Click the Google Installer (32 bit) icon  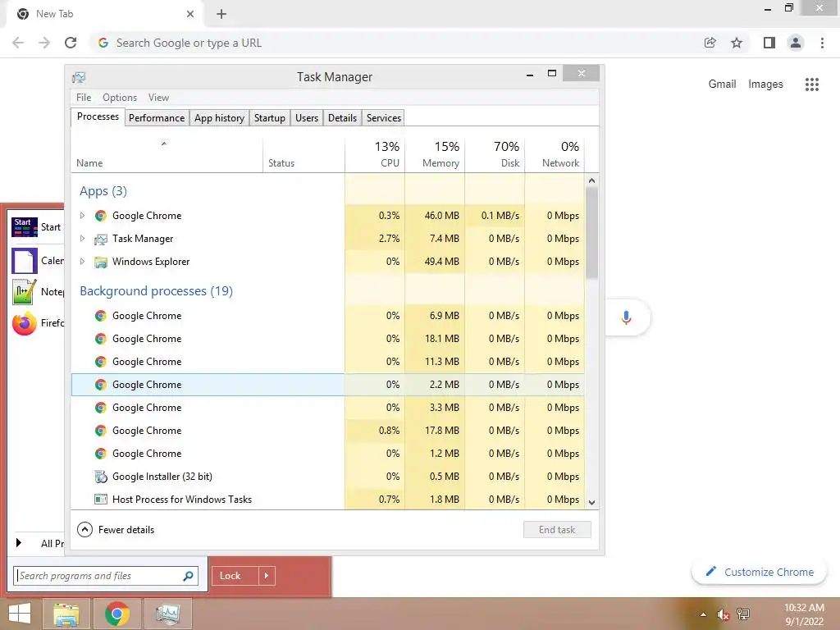pos(100,477)
